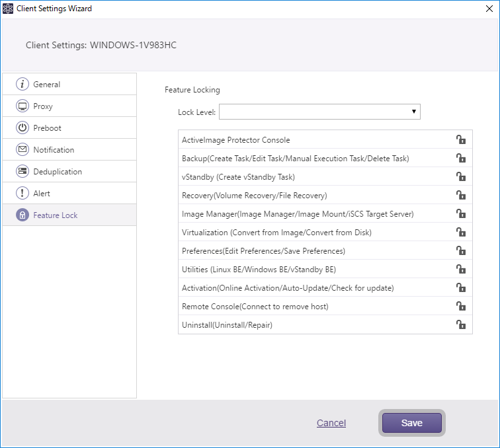Select 'Activation(Online Activation...)' row text

tap(288, 287)
